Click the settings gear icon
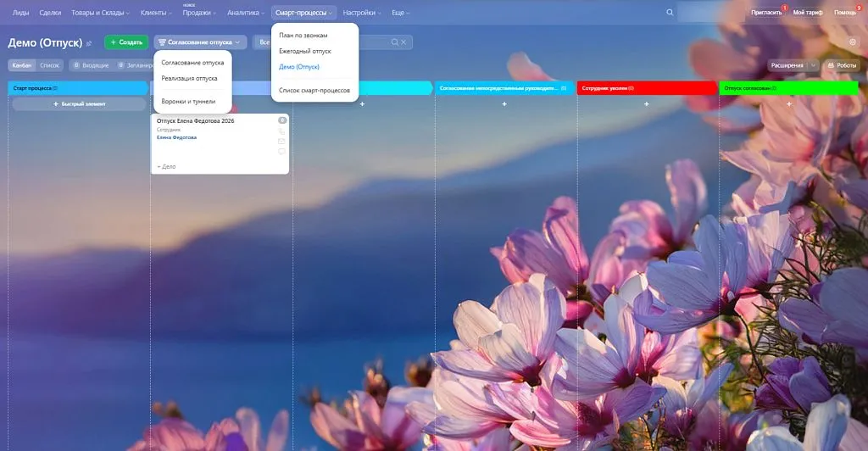 853,42
